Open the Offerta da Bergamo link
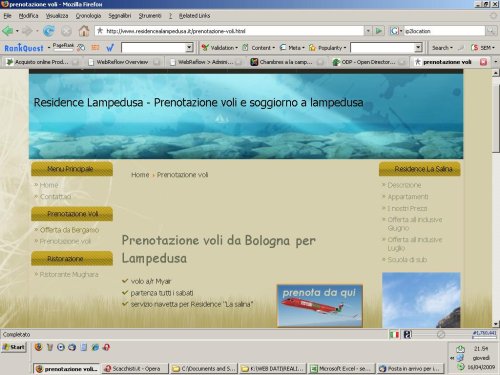 (x=69, y=230)
